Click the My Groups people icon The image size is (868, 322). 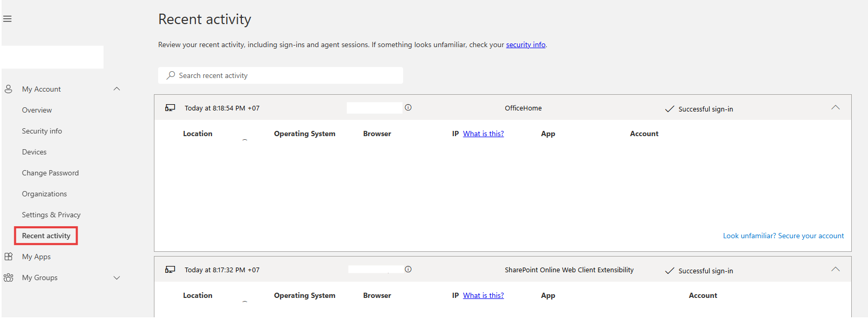(x=8, y=277)
